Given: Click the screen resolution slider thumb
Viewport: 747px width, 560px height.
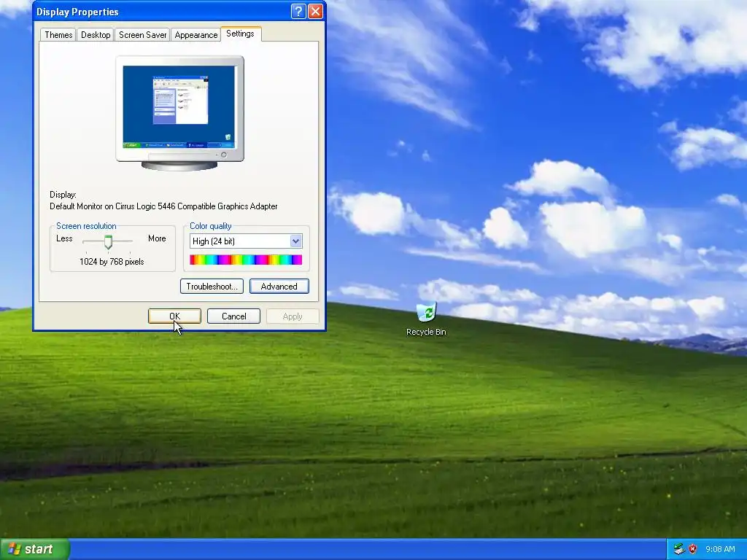Looking at the screenshot, I should [x=108, y=242].
